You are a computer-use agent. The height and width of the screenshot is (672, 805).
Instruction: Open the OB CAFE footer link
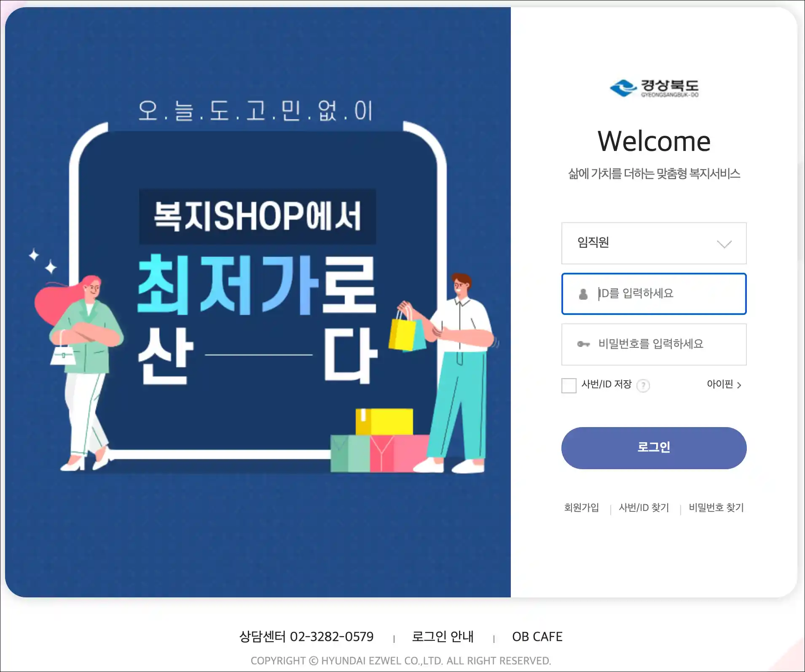click(x=537, y=637)
